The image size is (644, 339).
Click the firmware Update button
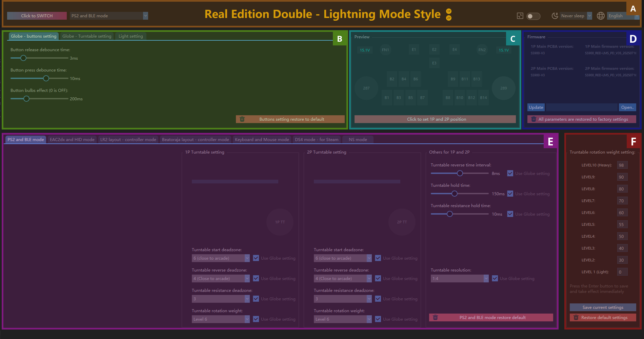[x=536, y=107]
